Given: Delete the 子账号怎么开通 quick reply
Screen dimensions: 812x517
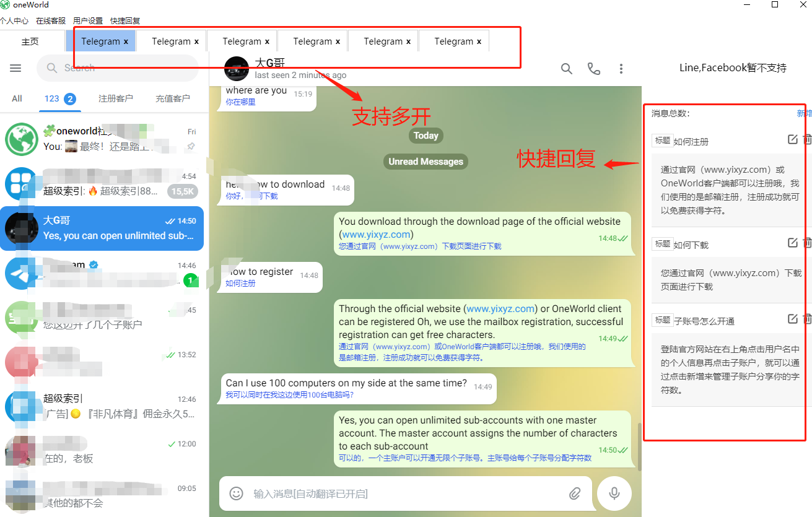Looking at the screenshot, I should (x=807, y=319).
